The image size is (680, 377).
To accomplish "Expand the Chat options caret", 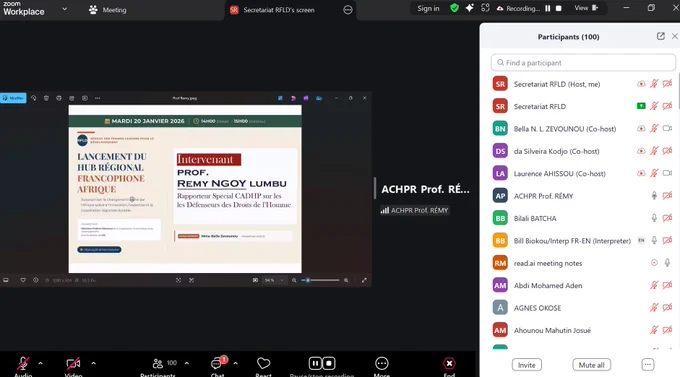I will pyautogui.click(x=235, y=363).
